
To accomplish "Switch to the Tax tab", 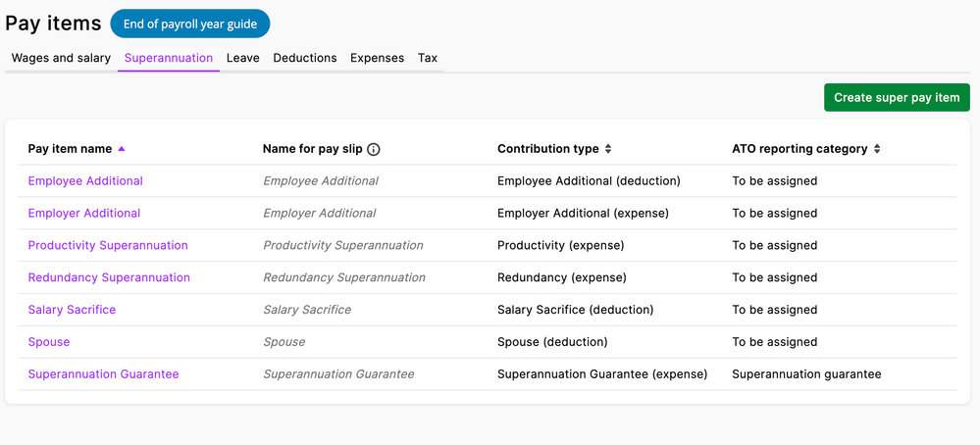I will [428, 58].
